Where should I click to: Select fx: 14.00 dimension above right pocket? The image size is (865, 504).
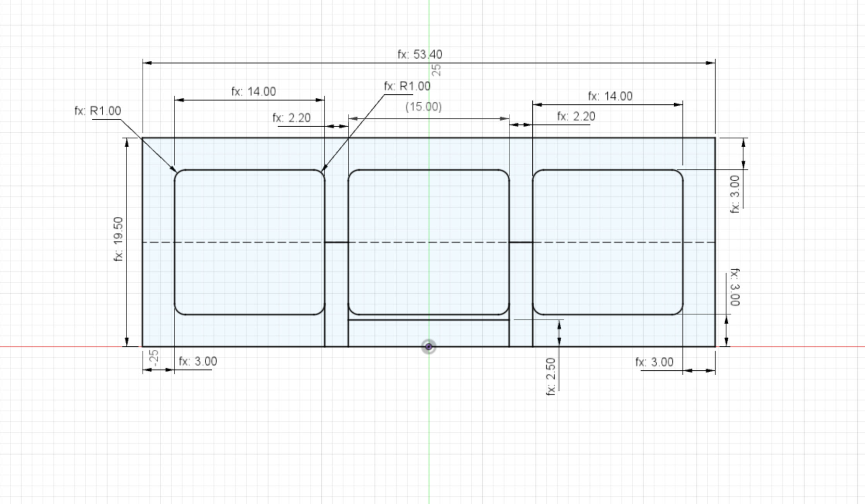tap(610, 96)
